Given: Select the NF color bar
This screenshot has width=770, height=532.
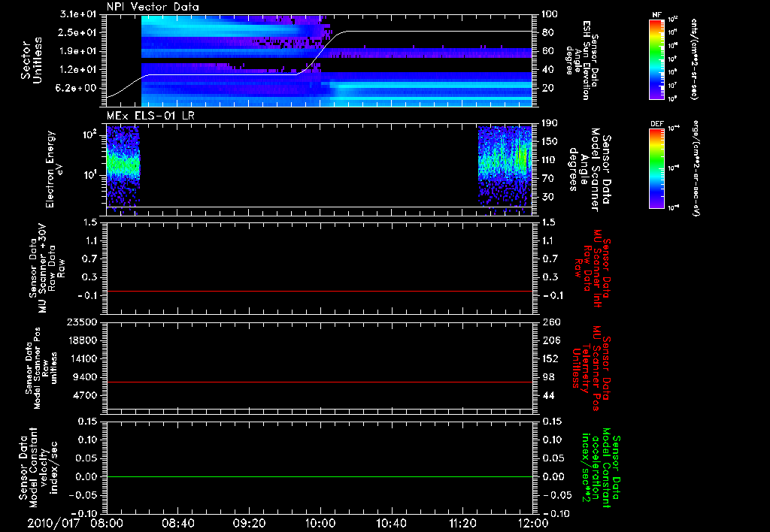Looking at the screenshot, I should 656,59.
